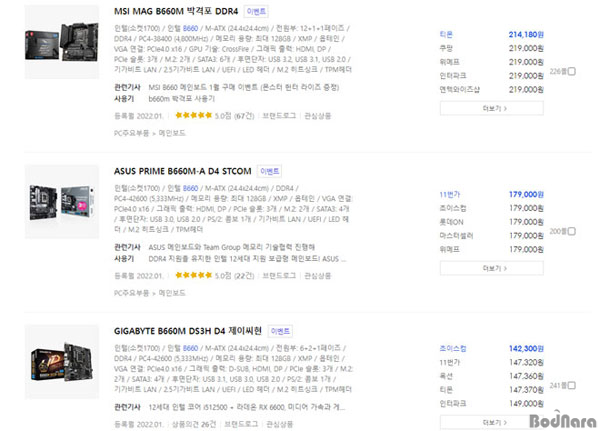Check the compare box for ASUS PRIME B660M-A
The height and width of the screenshot is (431, 600).
571,231
